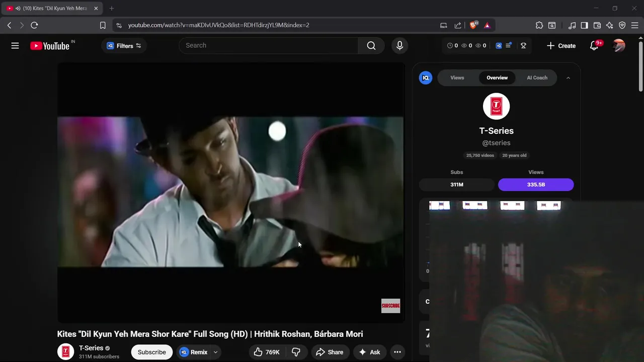Viewport: 644px width, 362px height.
Task: Open T-Series channel name link
Action: coord(91,348)
